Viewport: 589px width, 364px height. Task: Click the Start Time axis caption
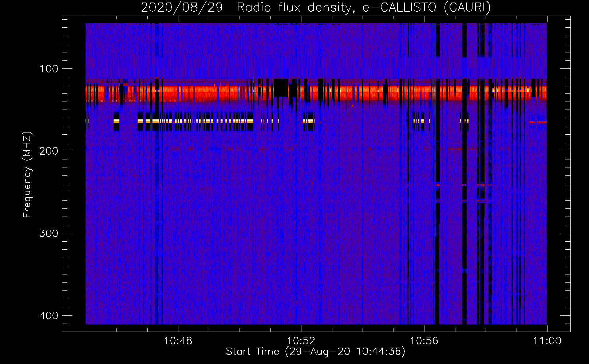pos(316,352)
